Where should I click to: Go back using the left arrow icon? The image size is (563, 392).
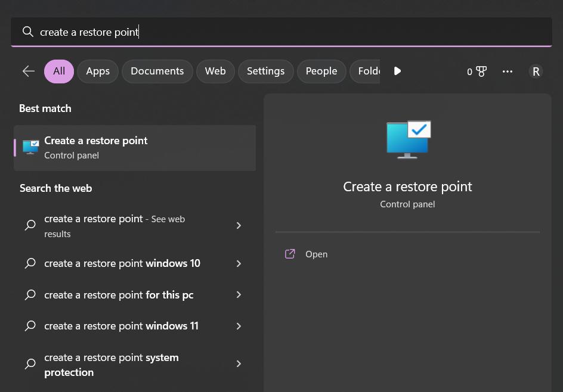coord(29,71)
